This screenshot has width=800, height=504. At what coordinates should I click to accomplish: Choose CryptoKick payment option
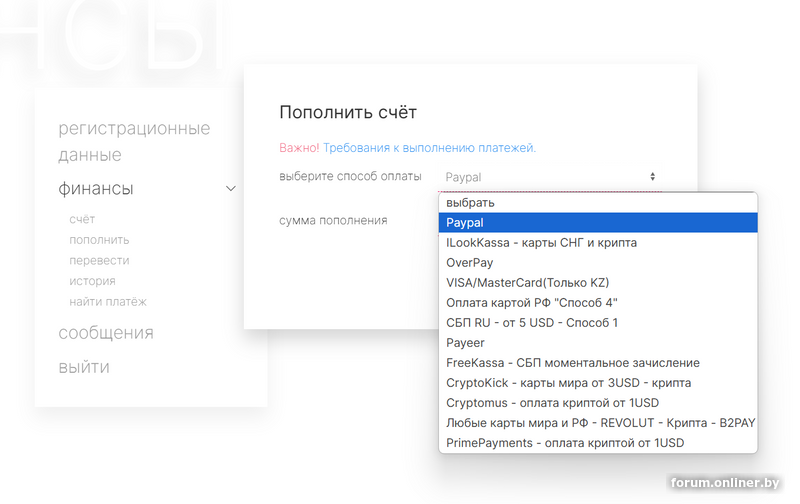pyautogui.click(x=568, y=383)
